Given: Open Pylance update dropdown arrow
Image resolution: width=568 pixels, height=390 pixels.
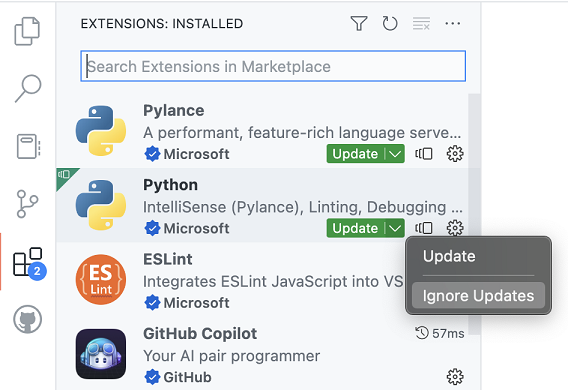Looking at the screenshot, I should pos(395,154).
